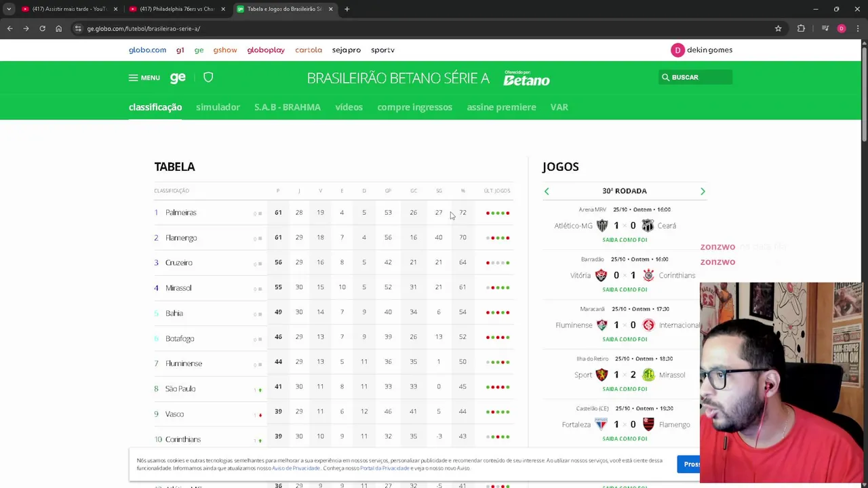
Task: Open the simulador menu item
Action: click(x=218, y=107)
